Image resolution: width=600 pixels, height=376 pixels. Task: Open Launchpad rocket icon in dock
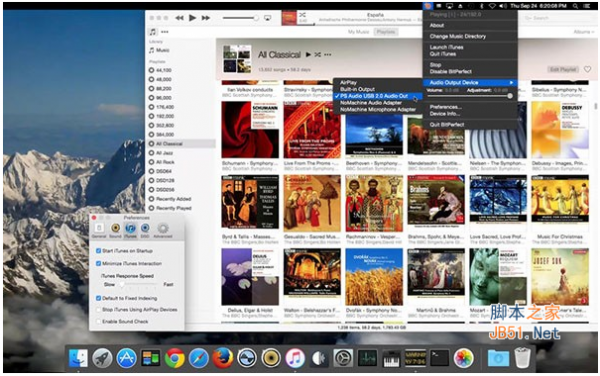pyautogui.click(x=102, y=358)
